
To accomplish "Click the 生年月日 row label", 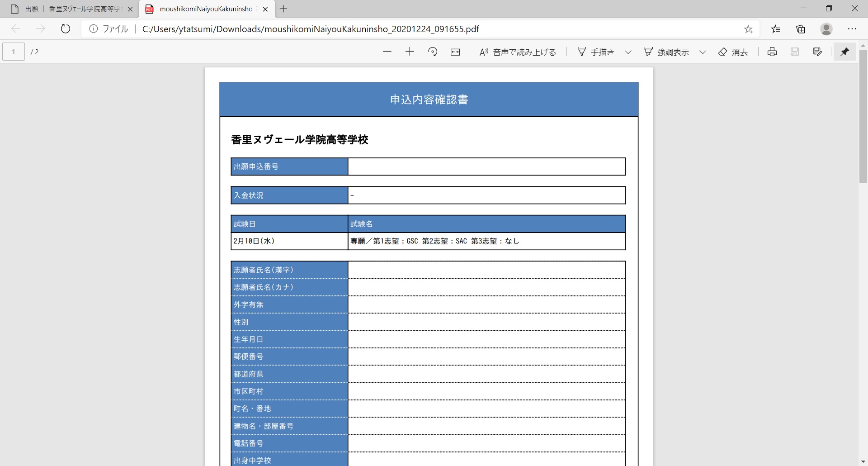I will 289,339.
